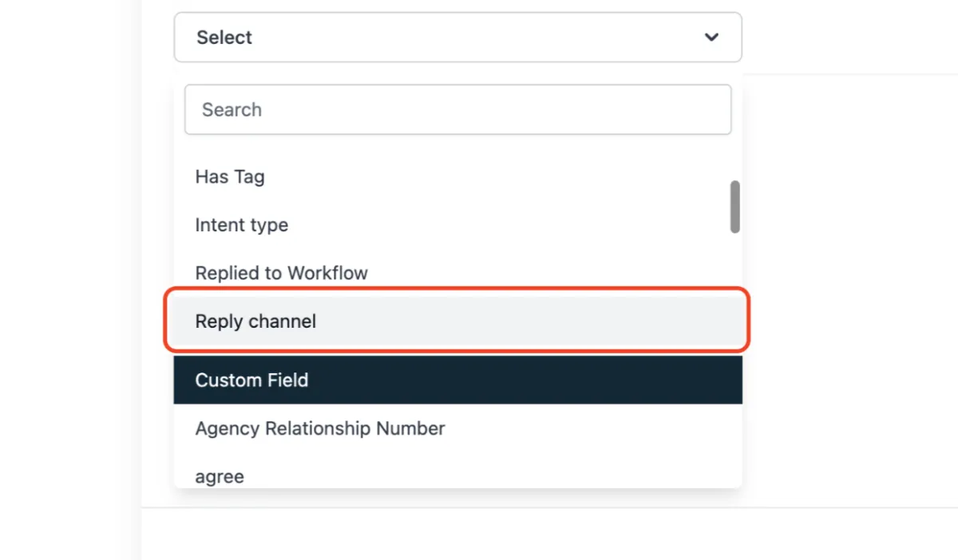The image size is (958, 560).
Task: Click the Agency Relationship Number entry
Action: click(320, 428)
